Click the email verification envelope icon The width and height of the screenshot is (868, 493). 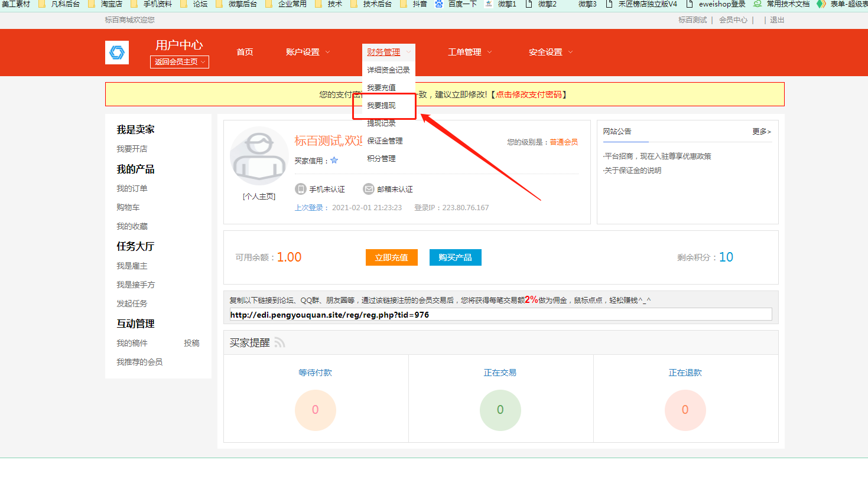click(x=369, y=189)
